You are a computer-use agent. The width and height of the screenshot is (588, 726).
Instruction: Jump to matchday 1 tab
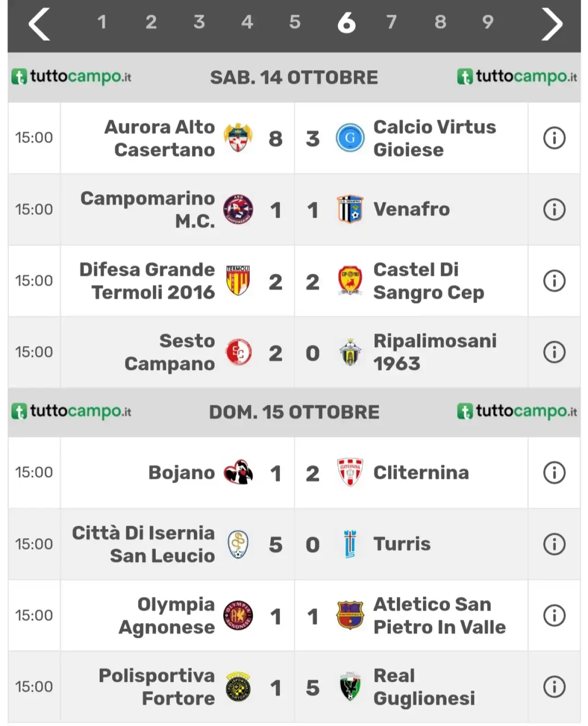pyautogui.click(x=102, y=22)
